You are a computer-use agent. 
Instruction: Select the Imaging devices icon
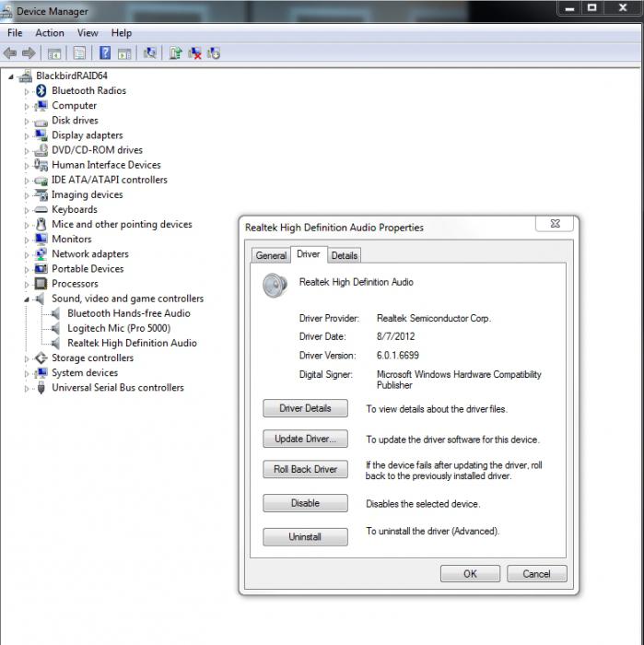[41, 194]
